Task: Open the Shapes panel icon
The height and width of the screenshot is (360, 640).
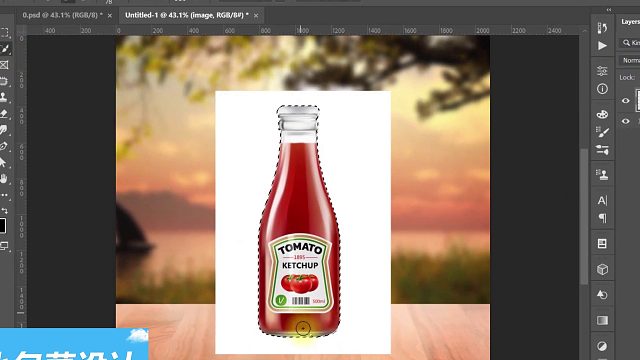Action: click(602, 295)
